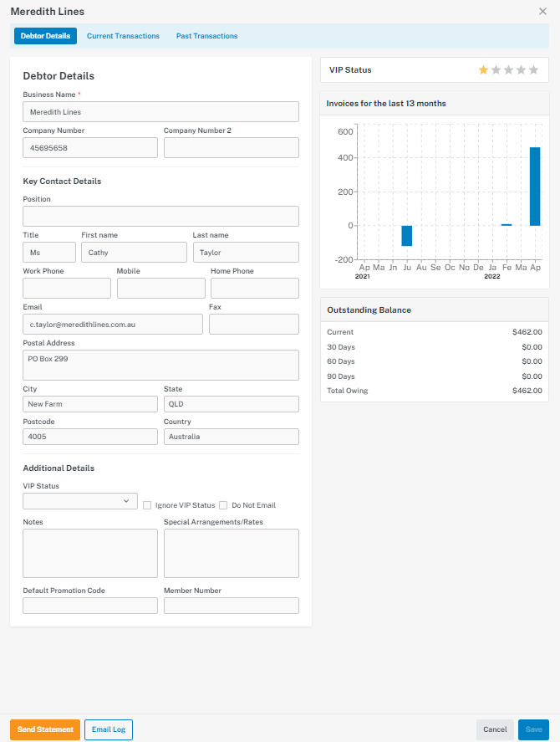Edit the First name field
Screen dimensions: 560x742
pyautogui.click(x=134, y=253)
